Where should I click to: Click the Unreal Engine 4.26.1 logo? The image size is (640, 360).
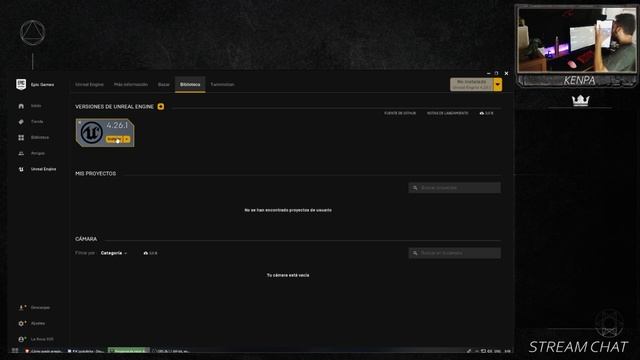tap(91, 133)
